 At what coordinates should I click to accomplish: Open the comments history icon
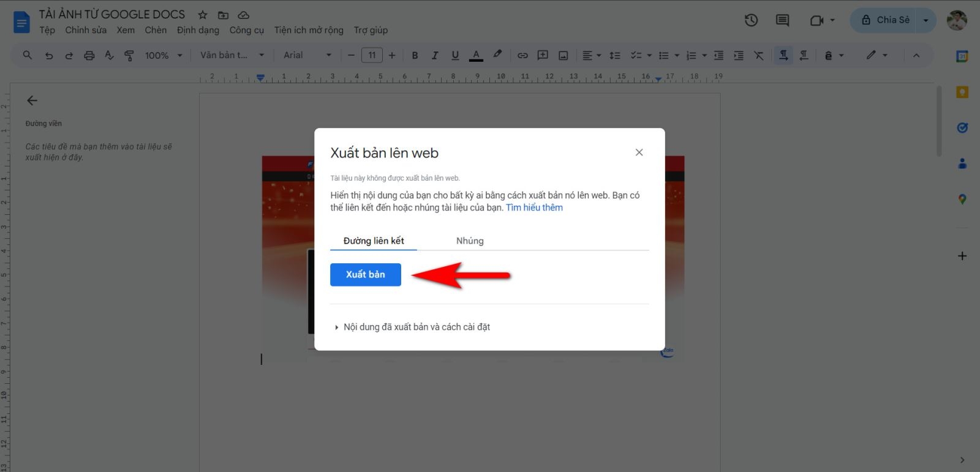click(x=782, y=20)
